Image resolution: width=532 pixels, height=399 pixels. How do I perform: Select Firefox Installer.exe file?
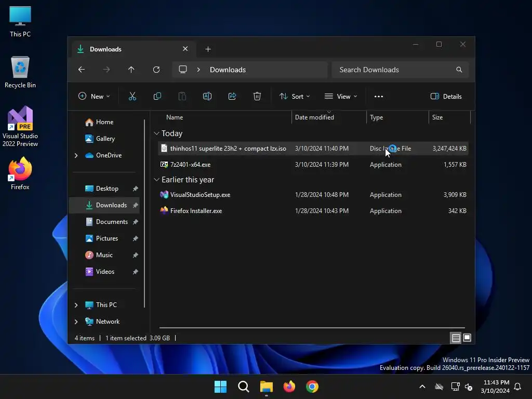click(x=313, y=211)
